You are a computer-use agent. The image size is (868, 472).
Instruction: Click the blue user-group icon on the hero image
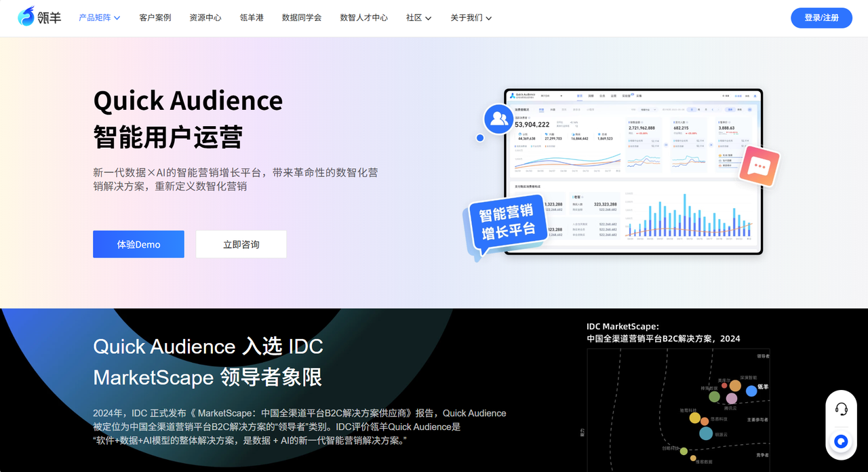tap(499, 119)
